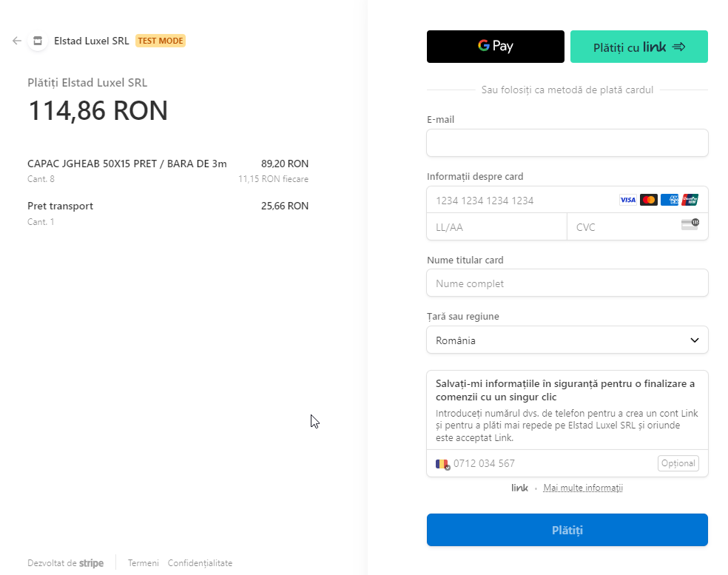Viewport: 728px width, 575px height.
Task: Click the dropdown chevron beside România
Action: (x=695, y=340)
